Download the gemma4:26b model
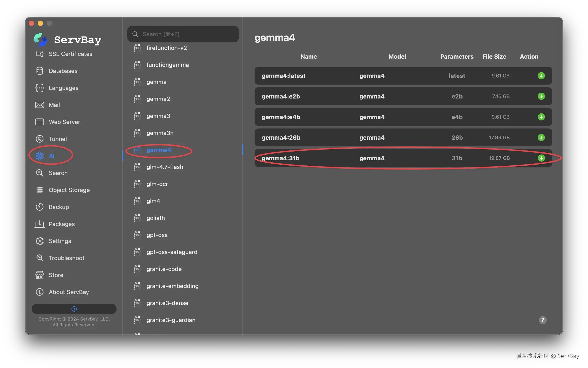The width and height of the screenshot is (588, 368). [541, 137]
